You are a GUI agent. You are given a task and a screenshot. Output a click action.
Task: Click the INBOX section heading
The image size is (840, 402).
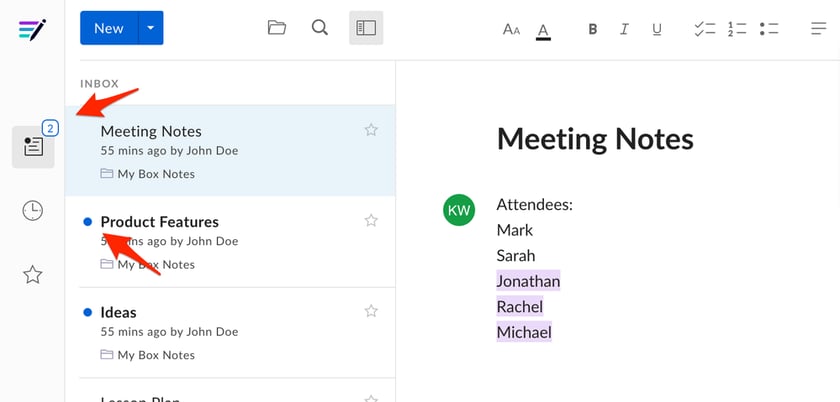point(100,84)
